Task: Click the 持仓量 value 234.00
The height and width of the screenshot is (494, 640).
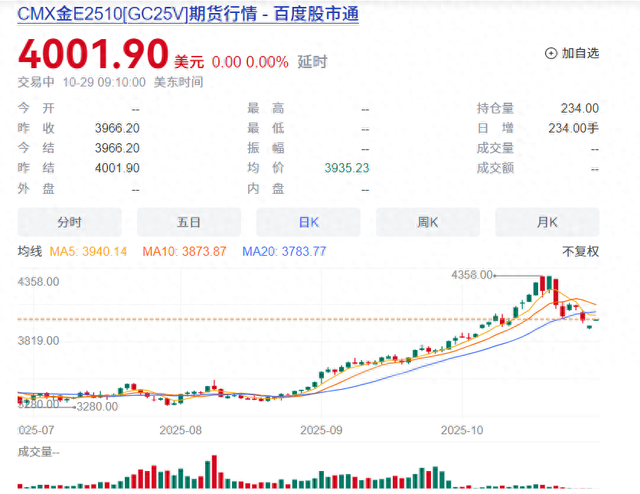Action: (580, 108)
